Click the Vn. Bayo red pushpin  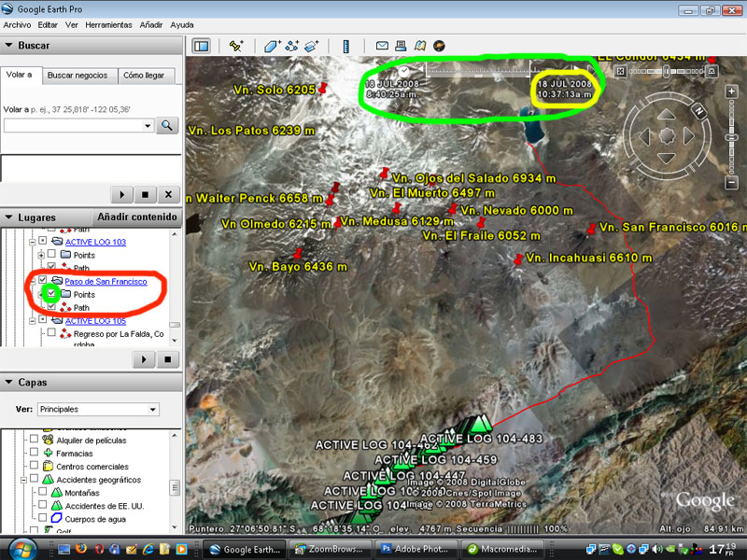(298, 253)
